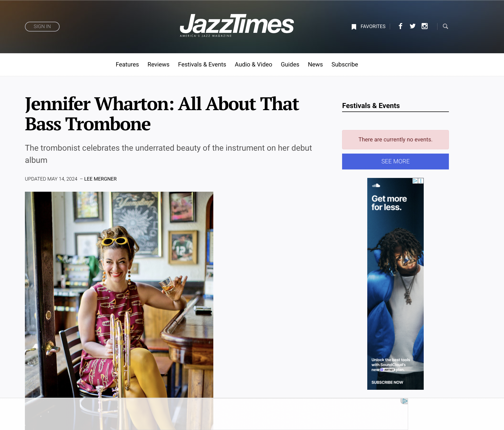Click the Favorites bookmark icon
The image size is (504, 430).
pyautogui.click(x=354, y=27)
